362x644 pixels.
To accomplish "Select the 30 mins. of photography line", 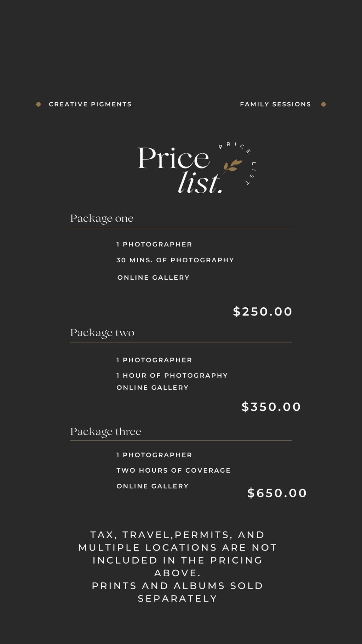I will click(x=175, y=260).
